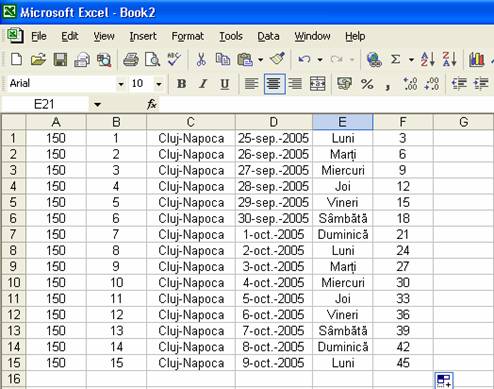
Task: Toggle Align Left
Action: point(251,84)
